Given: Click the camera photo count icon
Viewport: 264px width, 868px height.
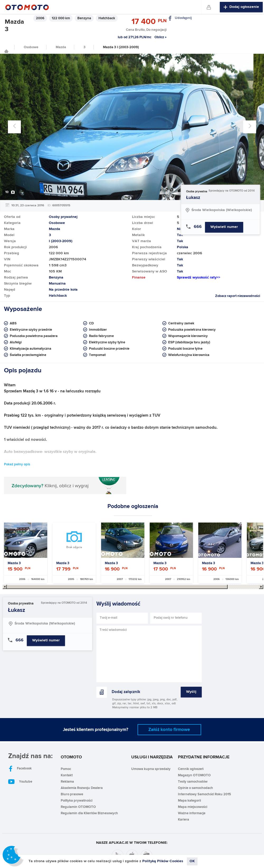Looking at the screenshot, I should point(13,192).
